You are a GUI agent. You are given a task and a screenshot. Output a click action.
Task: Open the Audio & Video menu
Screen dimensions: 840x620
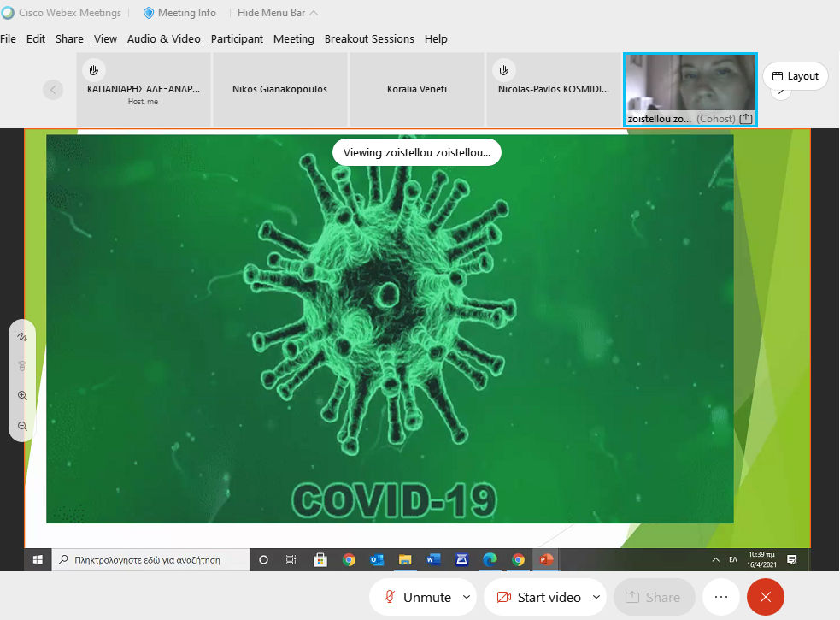tap(163, 38)
